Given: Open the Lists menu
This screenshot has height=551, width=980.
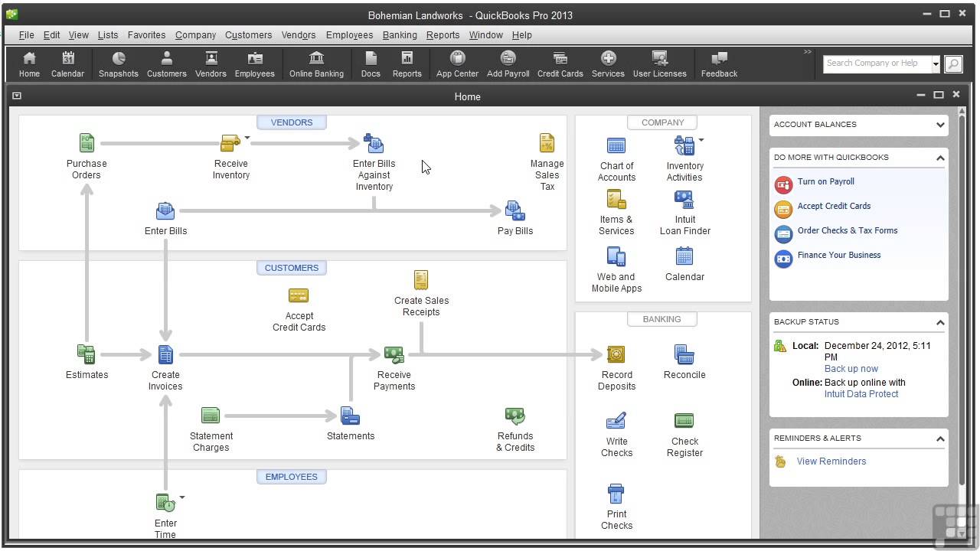Looking at the screenshot, I should pos(108,35).
